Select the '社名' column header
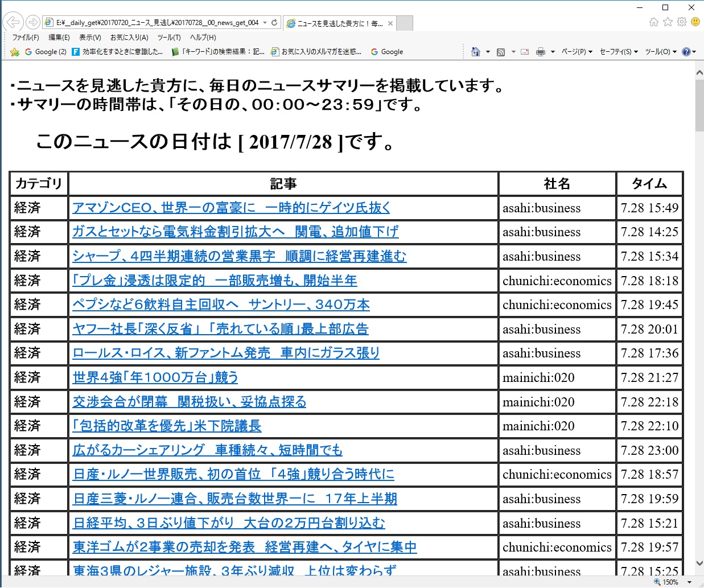Screen dimensions: 704x588 click(557, 183)
